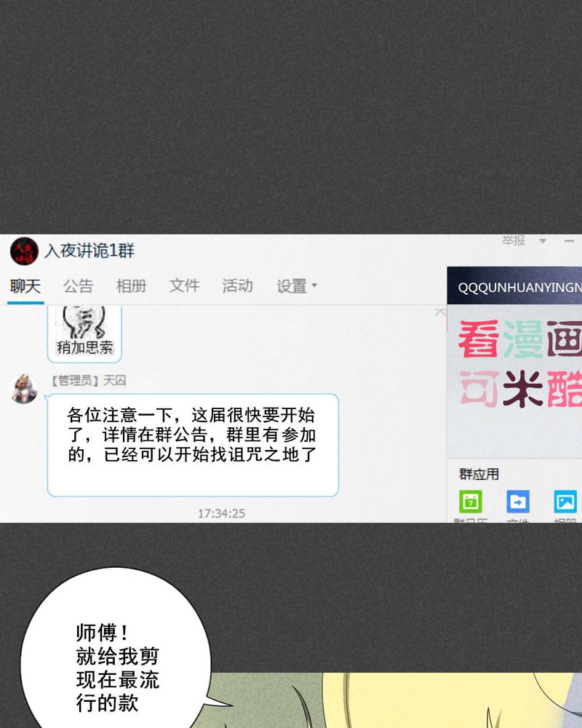Select the 聊天 tab
582x728 pixels.
(25, 286)
